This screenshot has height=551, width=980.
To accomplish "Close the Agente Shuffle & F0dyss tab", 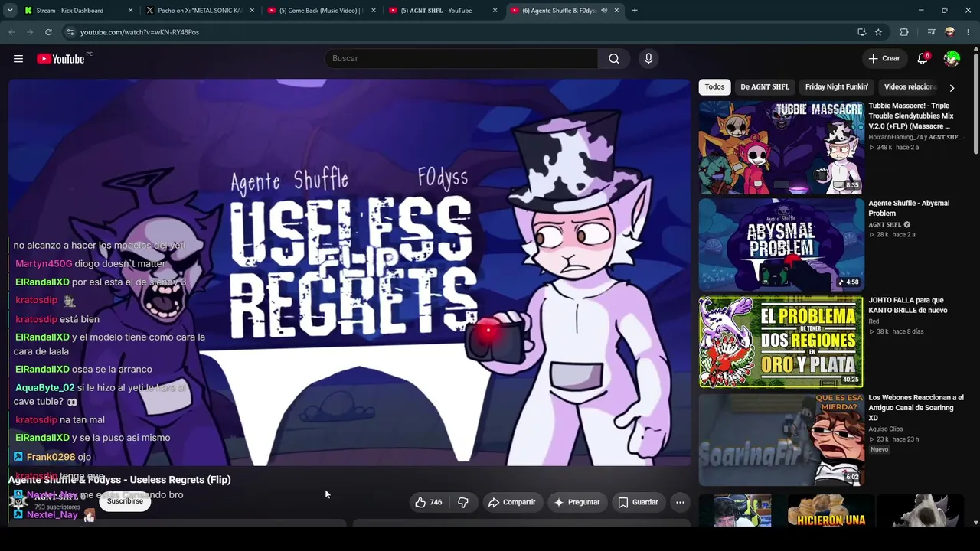I will 616,11.
